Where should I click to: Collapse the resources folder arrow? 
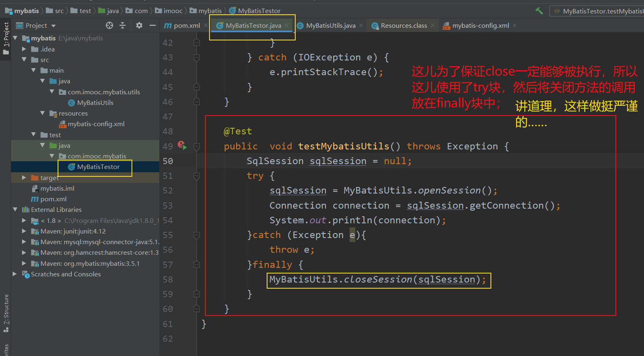pos(42,113)
